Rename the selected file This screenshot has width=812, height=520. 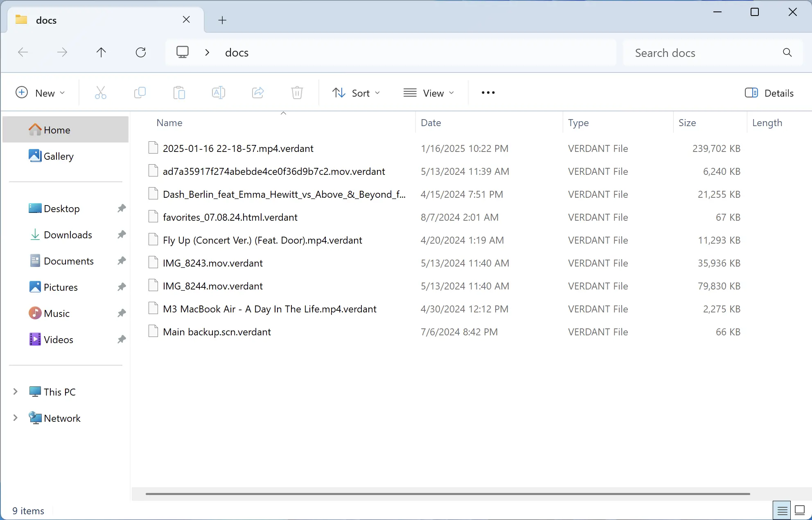(218, 93)
